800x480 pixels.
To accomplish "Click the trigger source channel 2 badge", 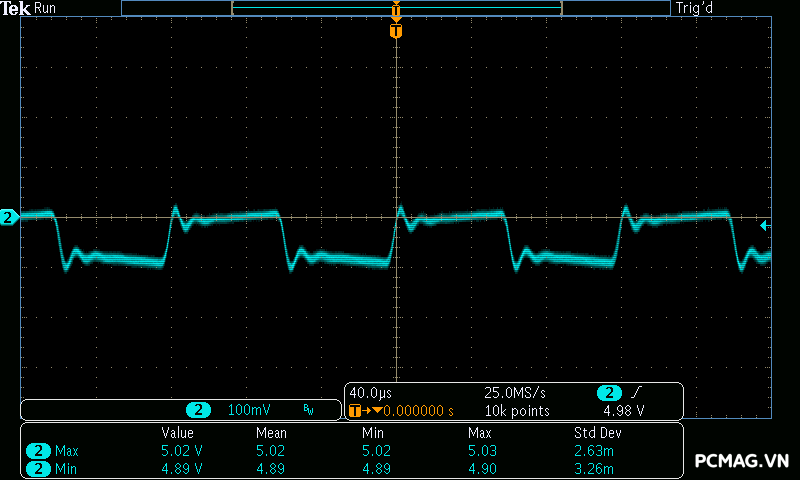I will [608, 393].
